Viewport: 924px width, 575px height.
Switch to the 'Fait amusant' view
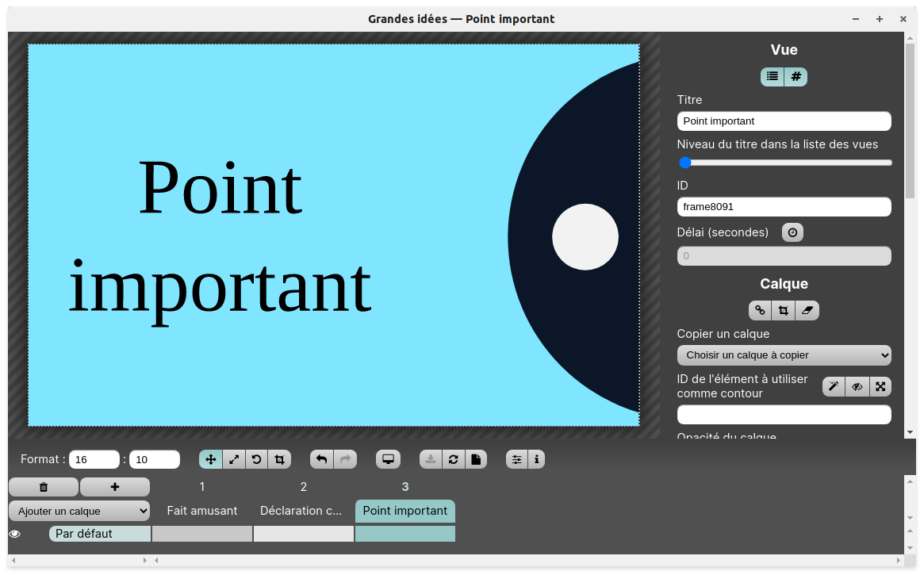pyautogui.click(x=201, y=511)
